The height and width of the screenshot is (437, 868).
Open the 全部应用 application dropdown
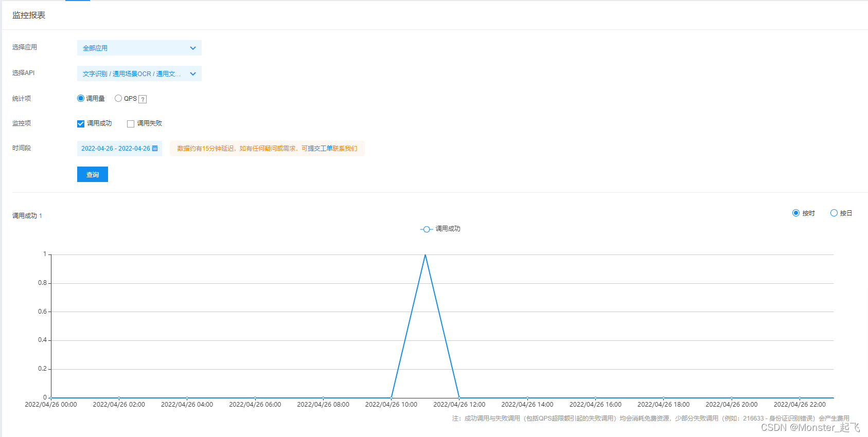139,48
